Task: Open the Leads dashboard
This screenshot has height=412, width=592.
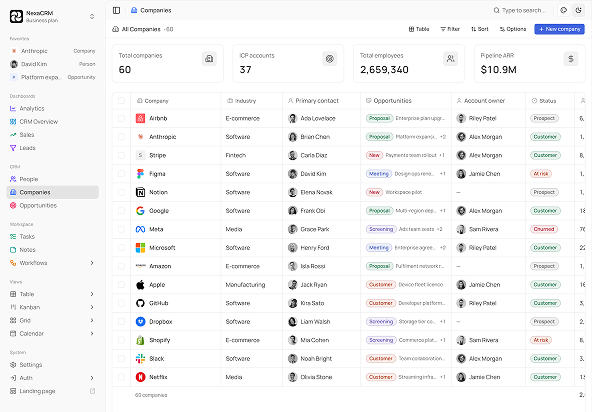Action: coord(52,148)
